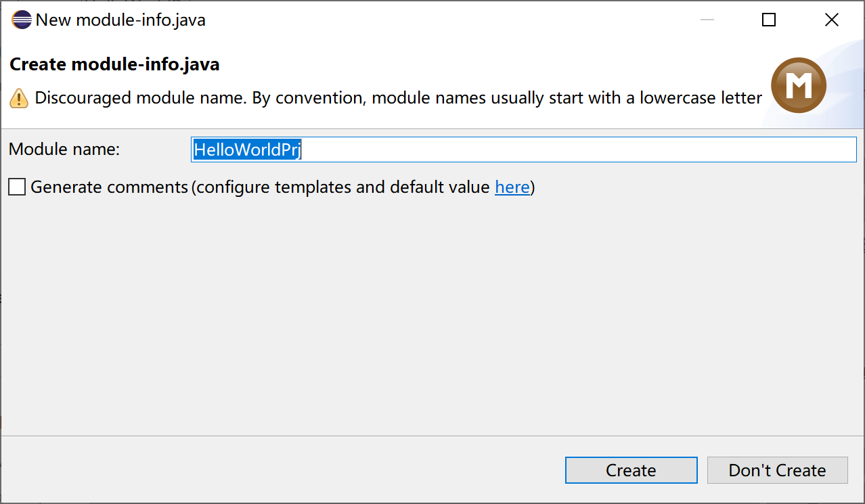Screen dimensions: 865x504
Task: Click the Eclipse logo in title bar
Action: (22, 20)
